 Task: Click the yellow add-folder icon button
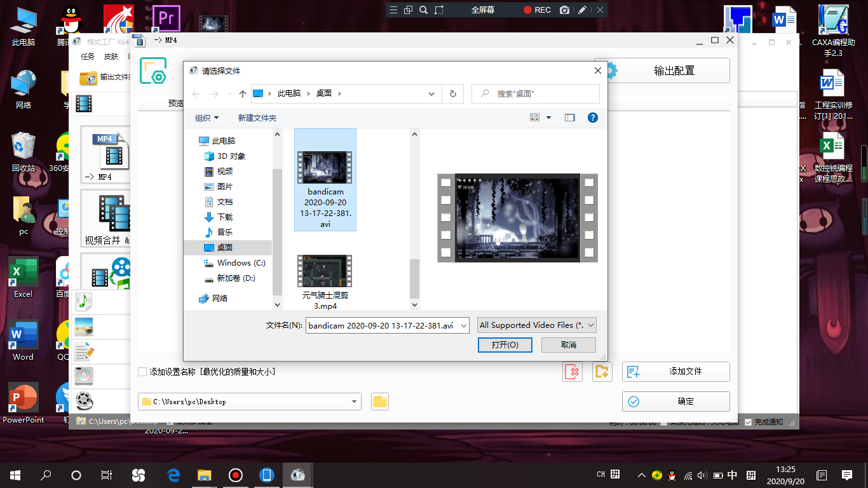click(602, 372)
